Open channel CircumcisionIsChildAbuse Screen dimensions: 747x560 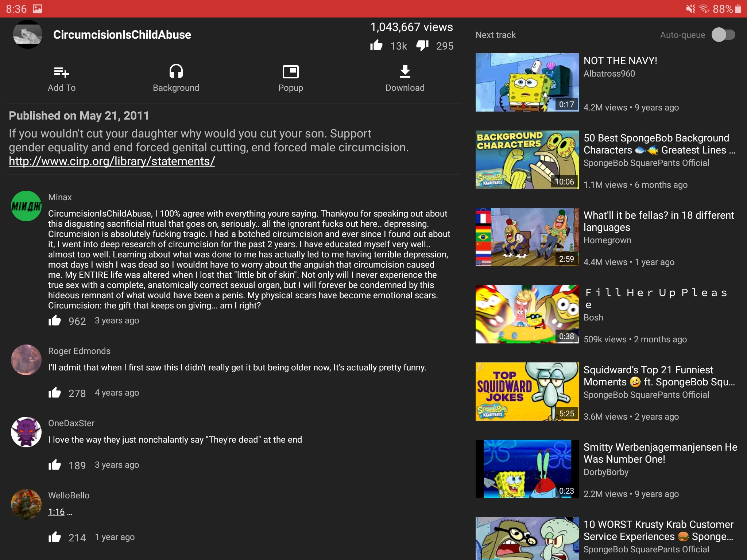pos(122,35)
